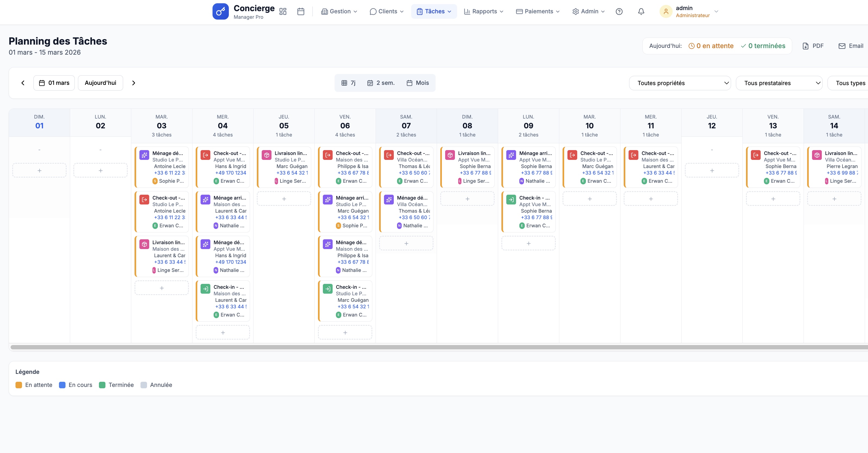Viewport: 868px width, 453px height.
Task: Click the Concierge Manager Pro logo icon
Action: tap(221, 11)
